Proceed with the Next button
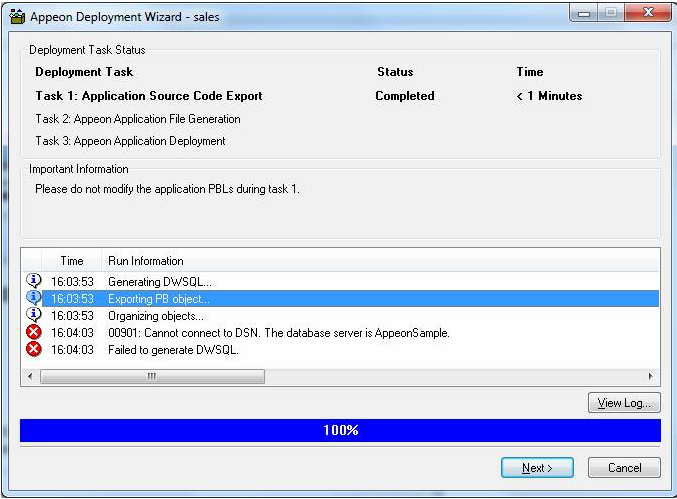 [x=537, y=468]
